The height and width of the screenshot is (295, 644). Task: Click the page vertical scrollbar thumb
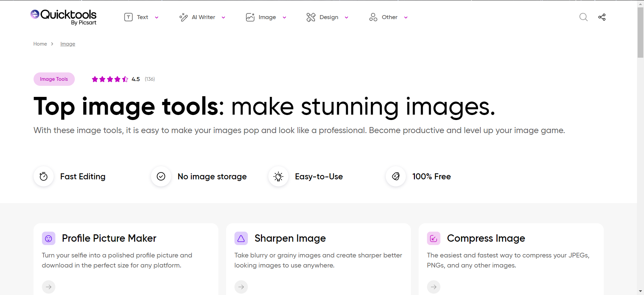point(640,32)
